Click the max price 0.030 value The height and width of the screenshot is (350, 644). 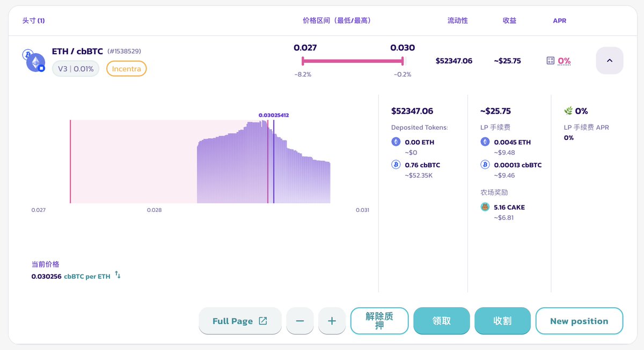coord(402,48)
